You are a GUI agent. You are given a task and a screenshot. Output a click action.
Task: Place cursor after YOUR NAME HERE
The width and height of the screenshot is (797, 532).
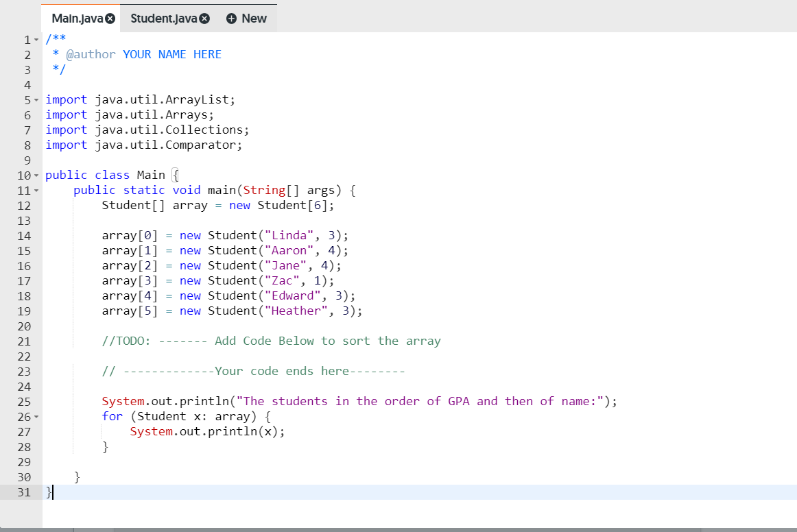pyautogui.click(x=222, y=54)
